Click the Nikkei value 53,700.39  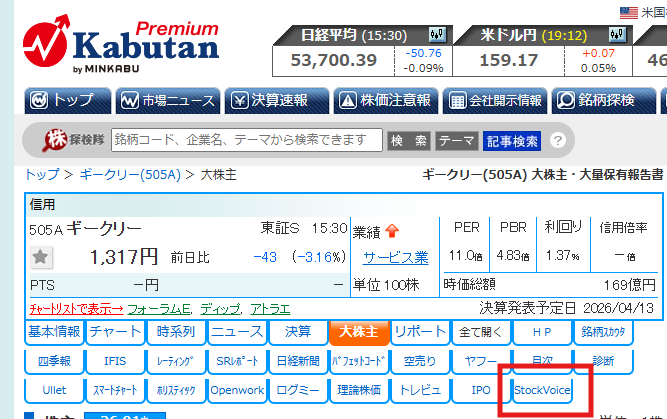coord(334,60)
